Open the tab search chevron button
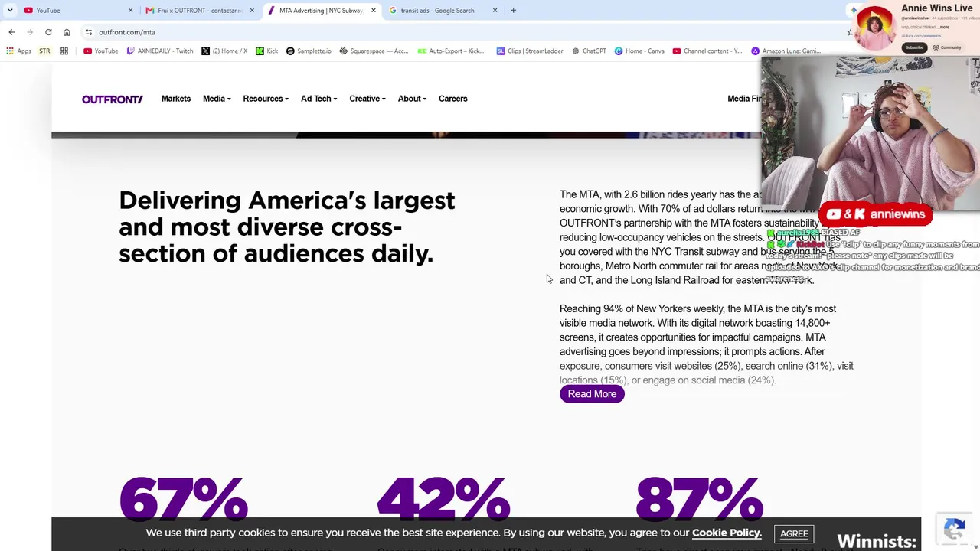Viewport: 980px width, 551px height. (8, 11)
